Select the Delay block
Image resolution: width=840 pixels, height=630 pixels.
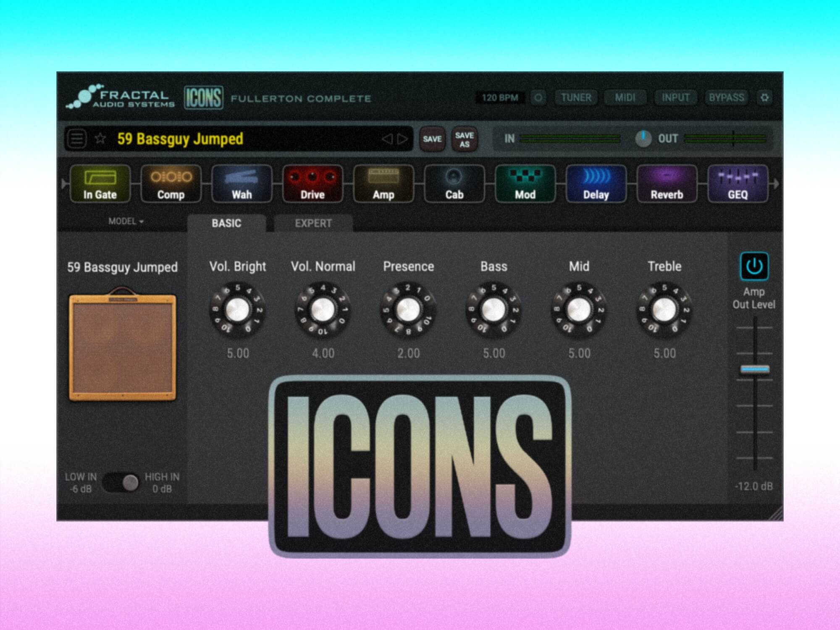click(596, 184)
